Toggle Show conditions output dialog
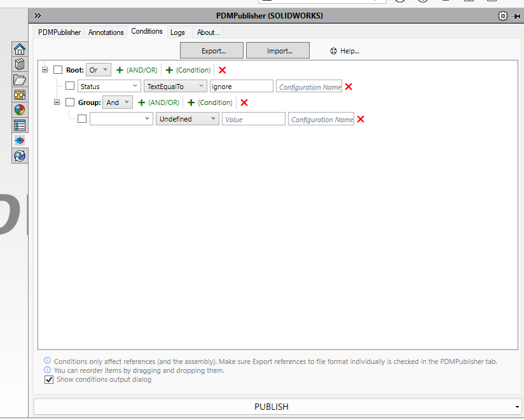Screen dimensions: 524x420 [49, 379]
